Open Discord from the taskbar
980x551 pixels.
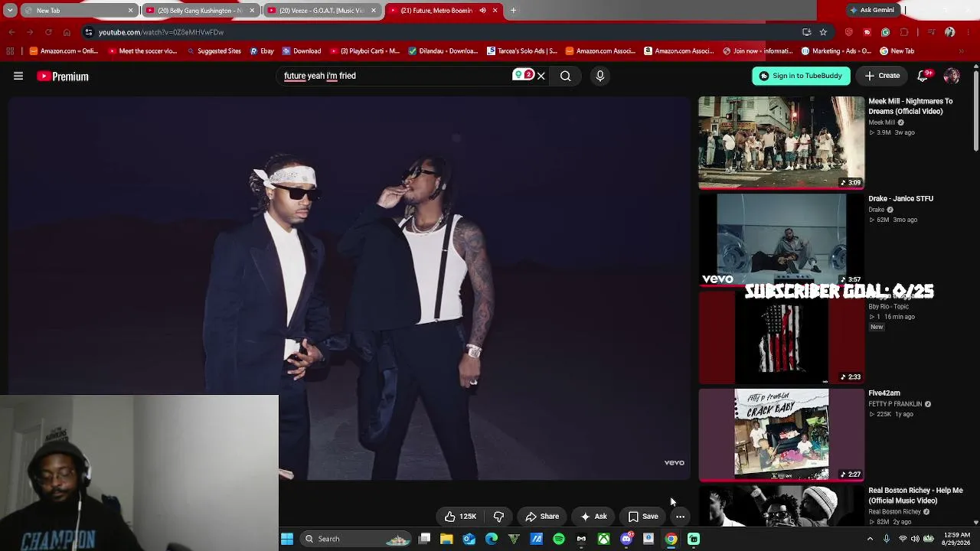pos(626,539)
